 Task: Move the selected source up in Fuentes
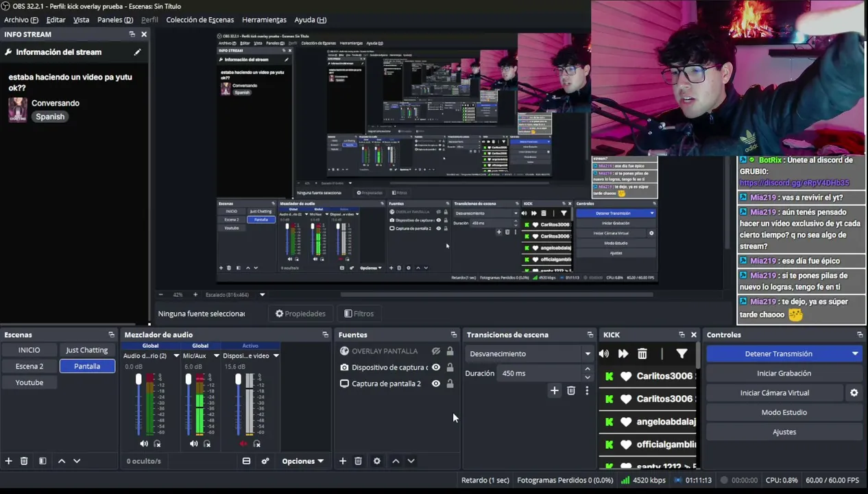(396, 461)
